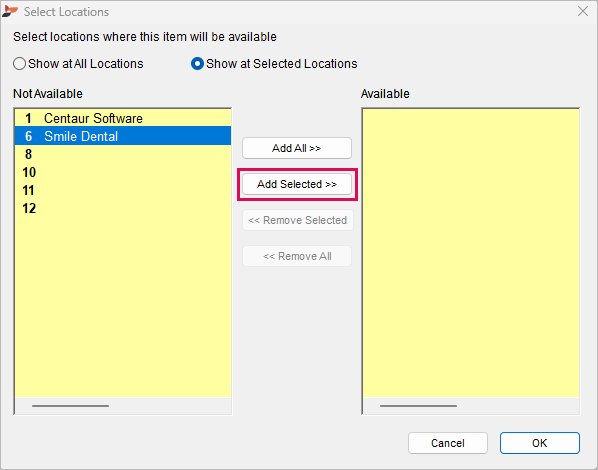598x470 pixels.
Task: Click the Add All >> button
Action: (297, 148)
